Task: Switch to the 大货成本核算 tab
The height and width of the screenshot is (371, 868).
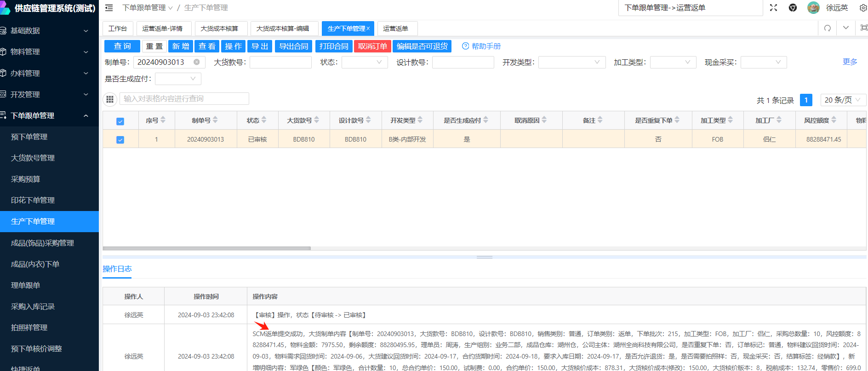Action: 219,29
